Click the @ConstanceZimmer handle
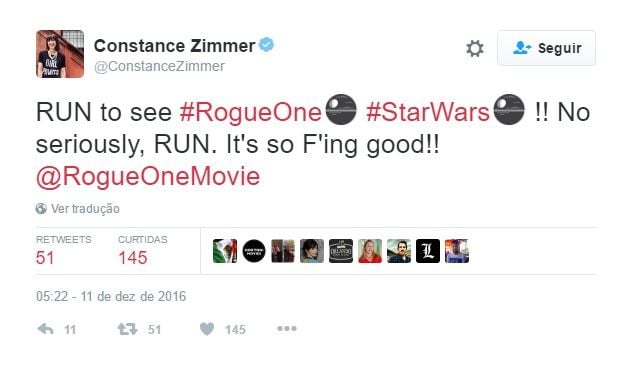631x367 pixels. click(x=159, y=66)
